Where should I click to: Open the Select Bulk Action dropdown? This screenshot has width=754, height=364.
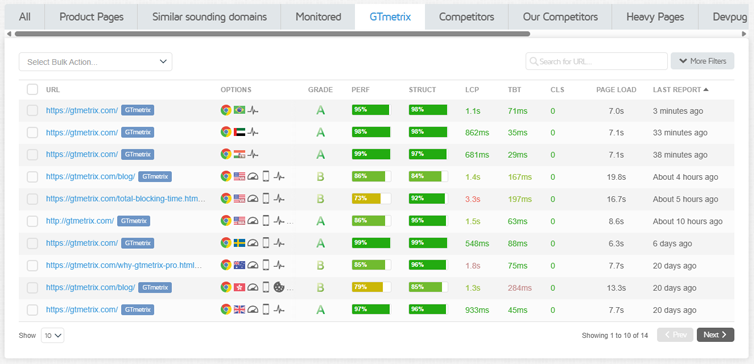pos(96,62)
